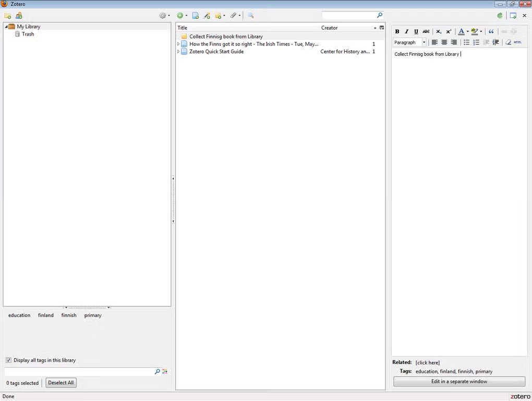
Task: Open the Actions gear dropdown menu
Action: (x=165, y=16)
